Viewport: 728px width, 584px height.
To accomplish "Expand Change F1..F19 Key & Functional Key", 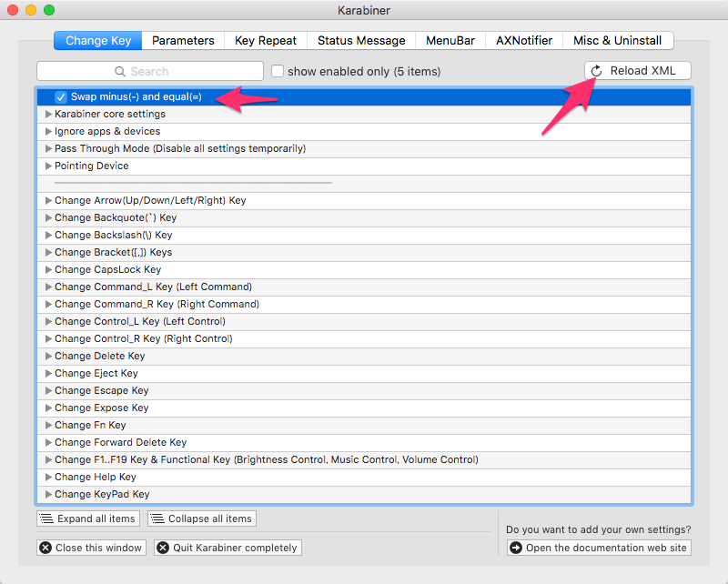I will 48,459.
